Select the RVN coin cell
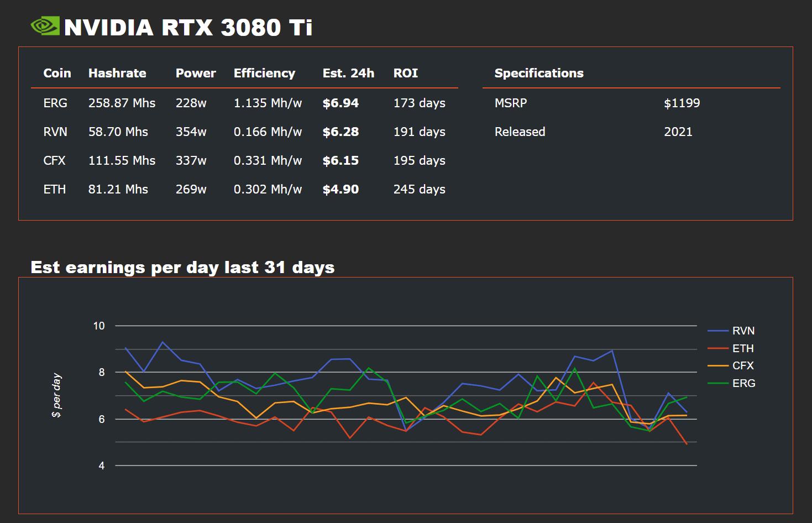Viewport: 812px width, 523px height. point(55,132)
